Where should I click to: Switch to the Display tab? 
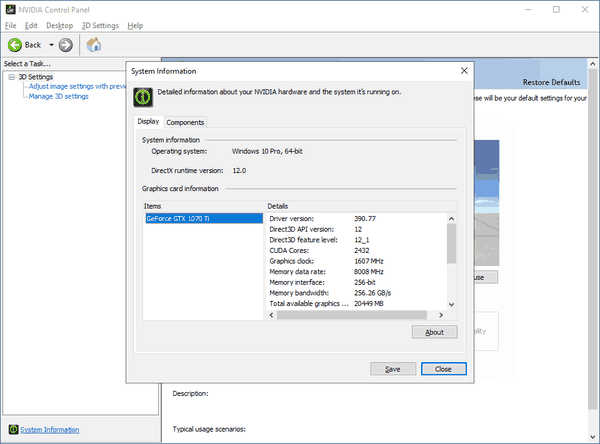[x=148, y=121]
